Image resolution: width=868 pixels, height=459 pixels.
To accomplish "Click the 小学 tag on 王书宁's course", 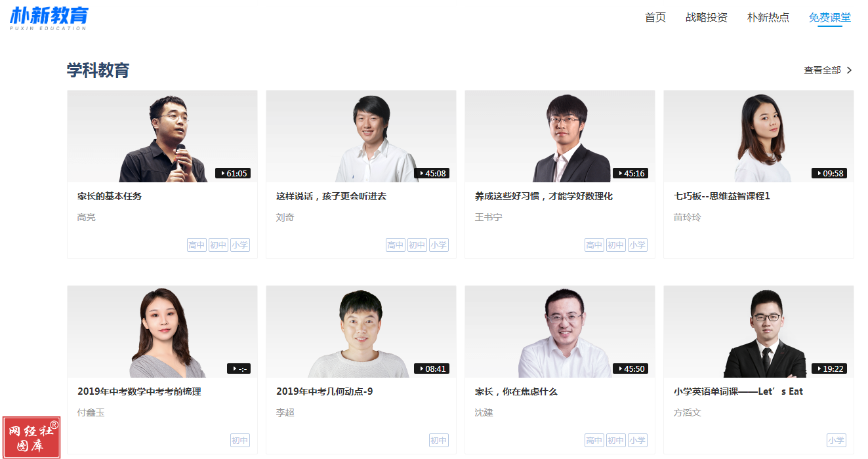I will click(x=637, y=245).
